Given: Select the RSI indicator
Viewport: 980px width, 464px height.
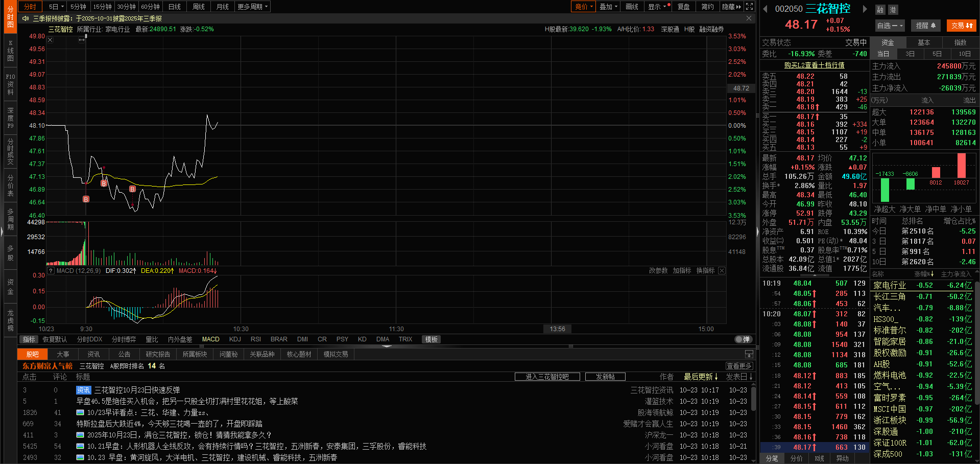Looking at the screenshot, I should pyautogui.click(x=256, y=339).
